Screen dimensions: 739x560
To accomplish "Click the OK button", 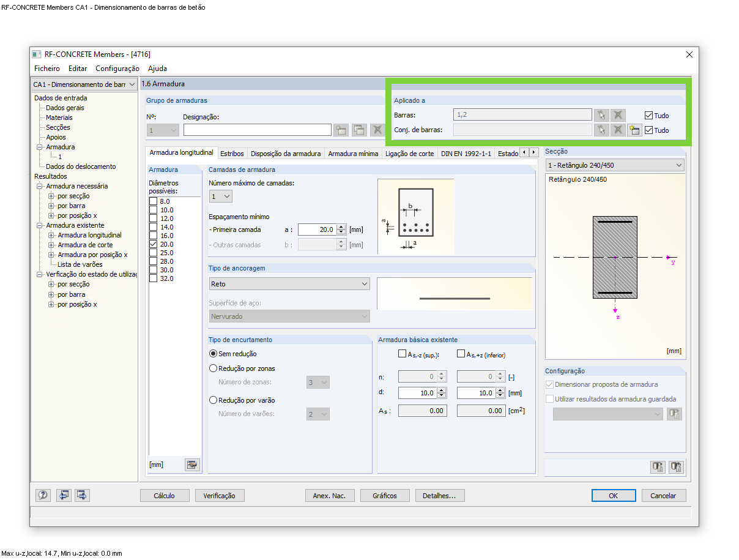I will pyautogui.click(x=613, y=496).
